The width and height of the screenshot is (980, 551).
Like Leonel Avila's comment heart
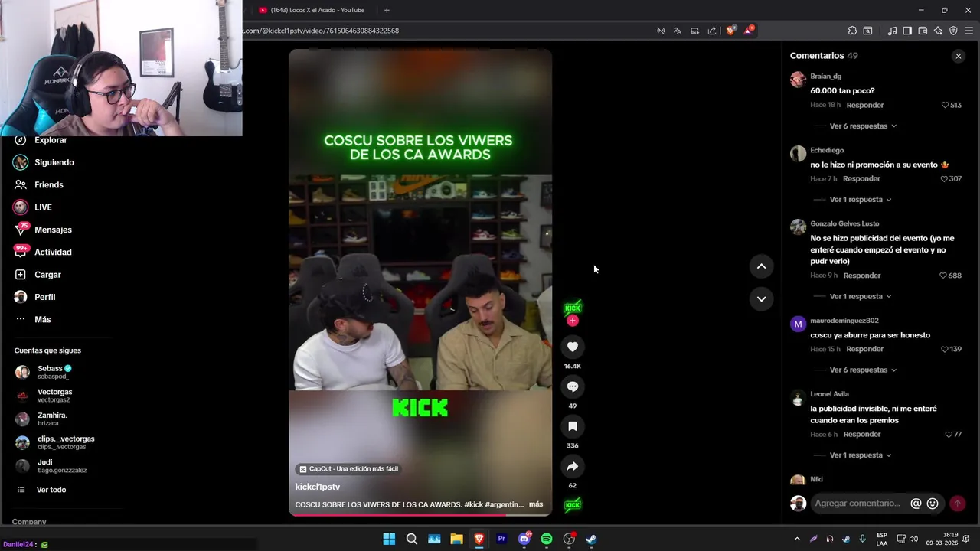(949, 435)
